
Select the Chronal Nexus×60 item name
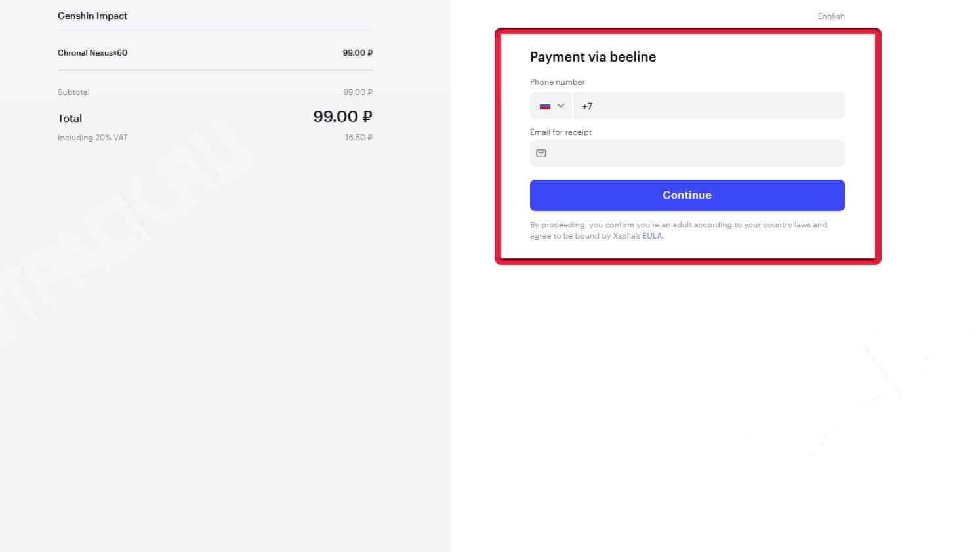(x=92, y=53)
